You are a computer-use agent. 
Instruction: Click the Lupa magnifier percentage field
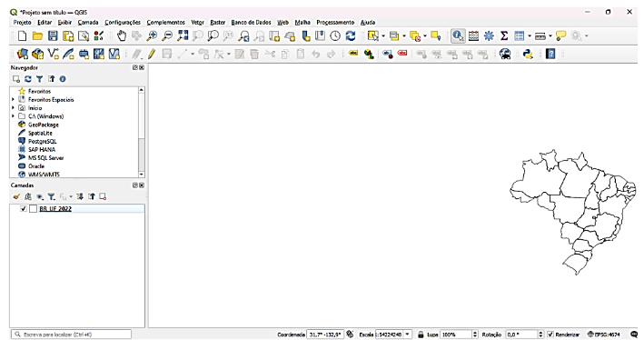456,335
